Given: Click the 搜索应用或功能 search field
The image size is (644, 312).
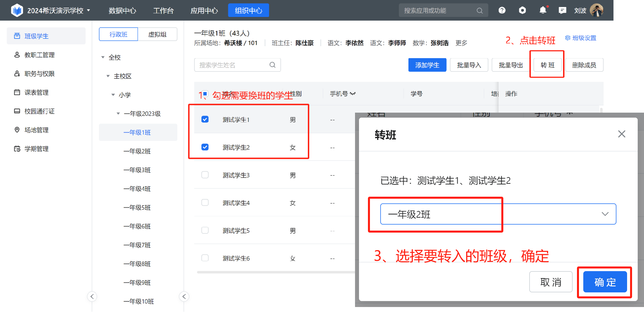Looking at the screenshot, I should tap(443, 11).
